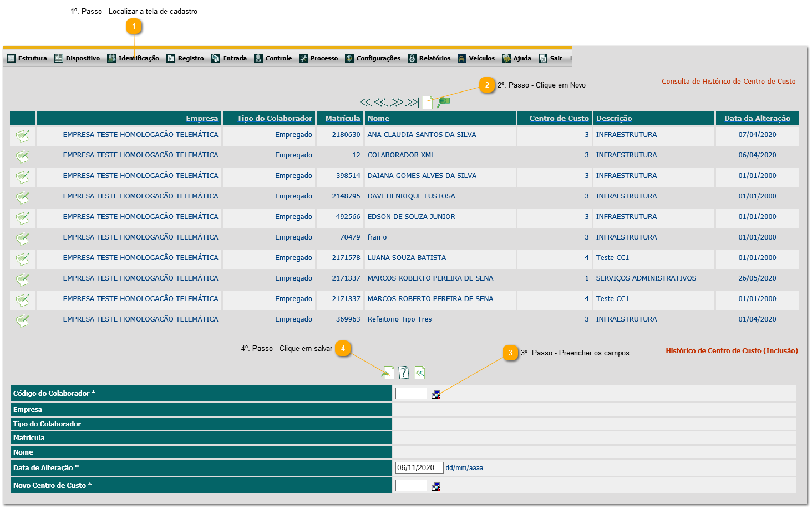812x509 pixels.
Task: Go to first page of records
Action: tap(365, 102)
